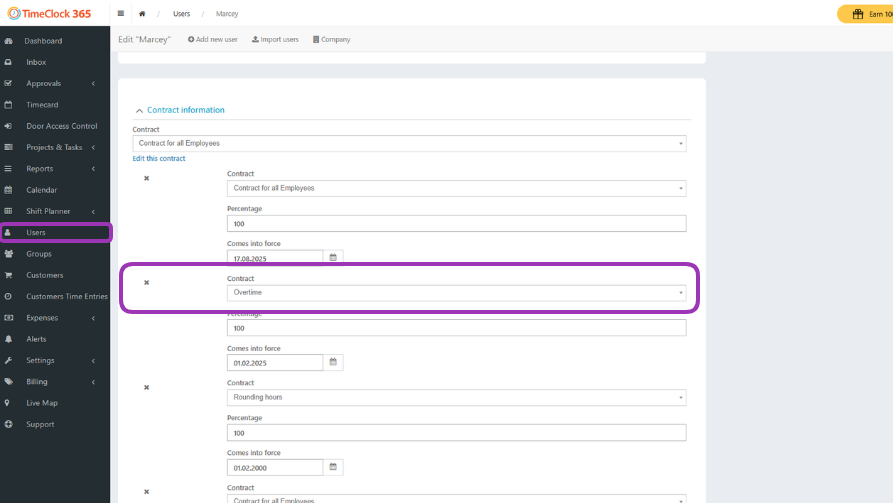The height and width of the screenshot is (503, 893).
Task: Click the TimeClock 365 logo
Action: click(x=52, y=14)
